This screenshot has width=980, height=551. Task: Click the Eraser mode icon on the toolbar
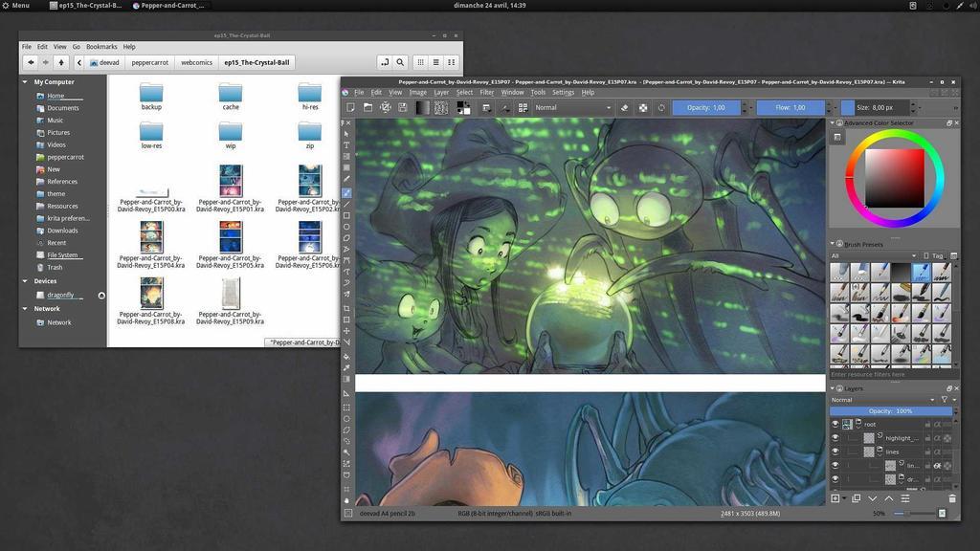coord(624,107)
